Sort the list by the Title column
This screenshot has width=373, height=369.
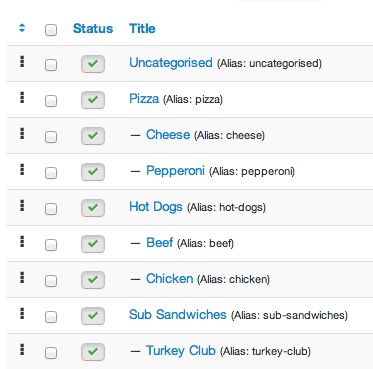[x=142, y=29]
